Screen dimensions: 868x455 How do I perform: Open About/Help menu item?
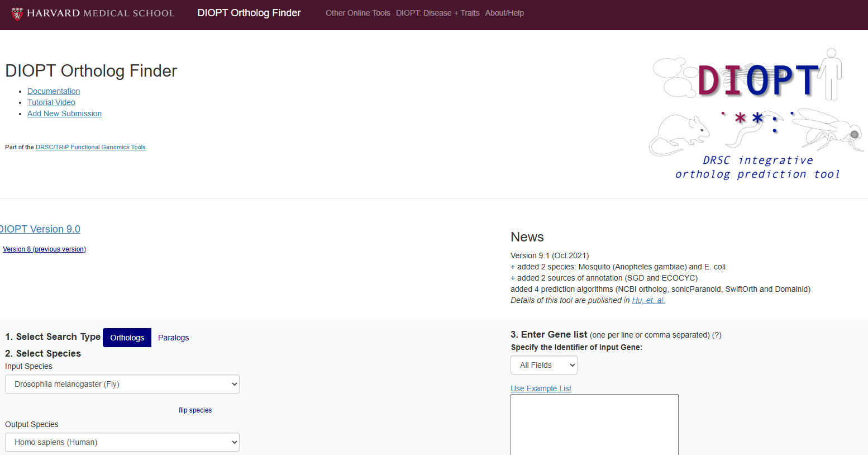coord(504,13)
